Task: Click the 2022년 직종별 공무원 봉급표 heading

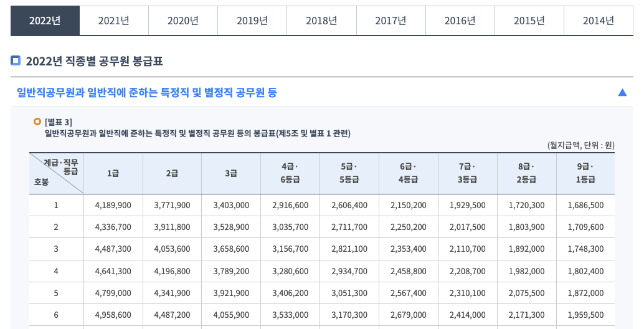Action: coord(95,61)
